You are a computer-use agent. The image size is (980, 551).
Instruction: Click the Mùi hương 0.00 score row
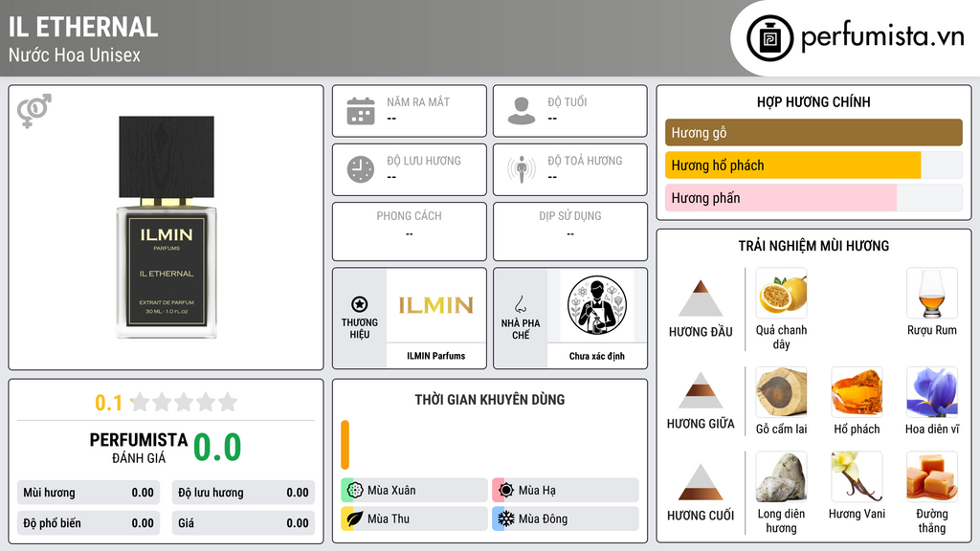88,493
